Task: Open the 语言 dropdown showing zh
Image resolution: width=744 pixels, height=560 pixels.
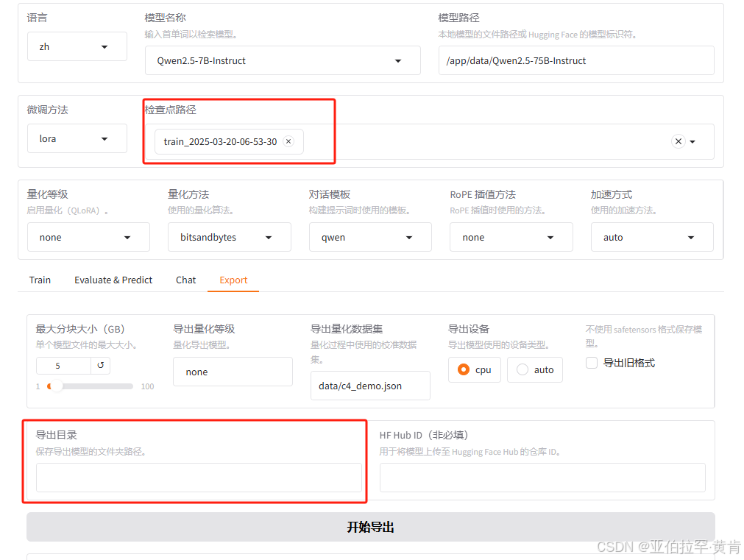Action: pos(77,46)
